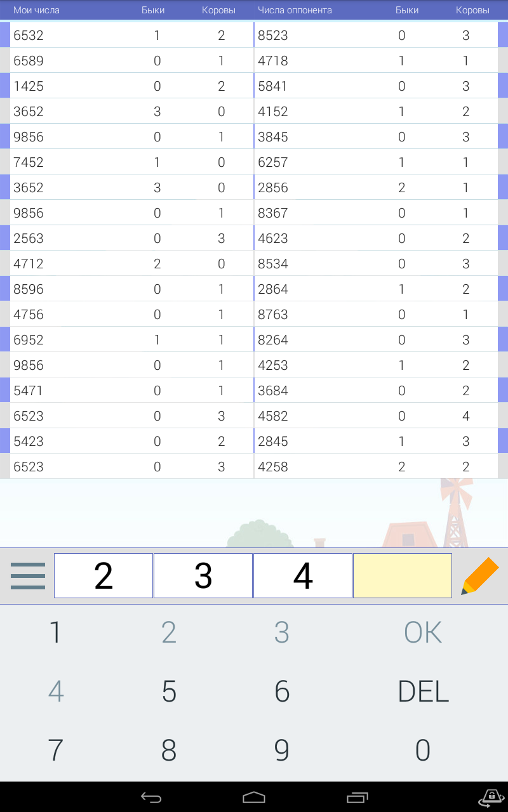Screen dimensions: 508x812
Task: Tap opponent number 3684
Action: tap(273, 391)
